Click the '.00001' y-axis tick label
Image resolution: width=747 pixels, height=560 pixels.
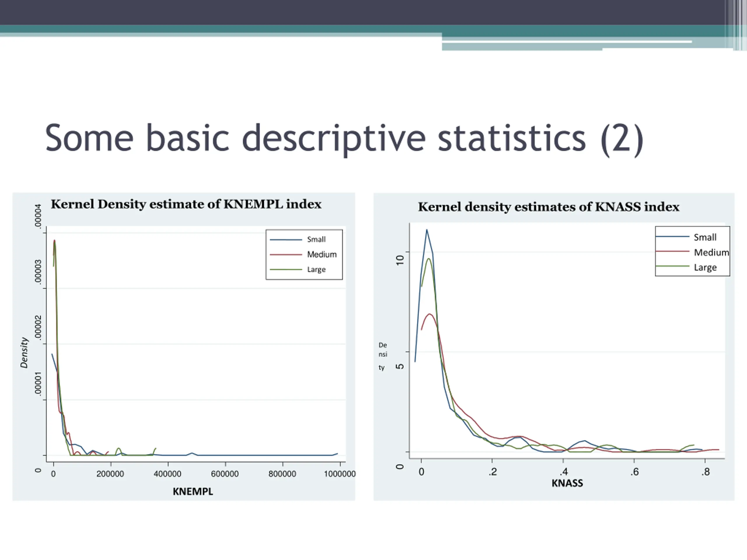click(x=38, y=383)
